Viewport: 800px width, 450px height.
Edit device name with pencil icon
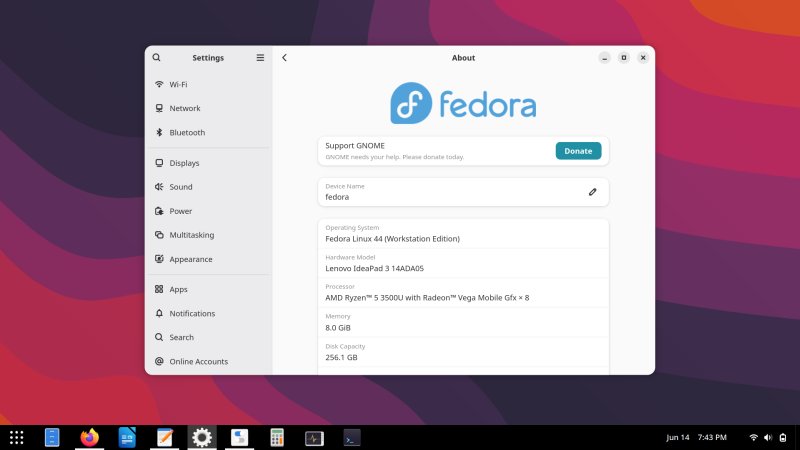tap(592, 192)
